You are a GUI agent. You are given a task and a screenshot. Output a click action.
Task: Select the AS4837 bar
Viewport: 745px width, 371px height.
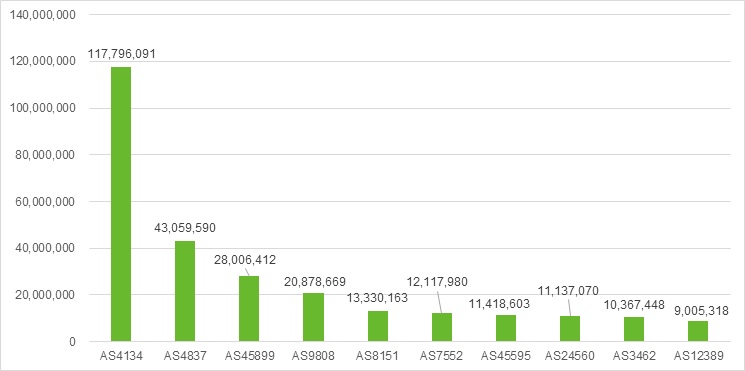[185, 291]
